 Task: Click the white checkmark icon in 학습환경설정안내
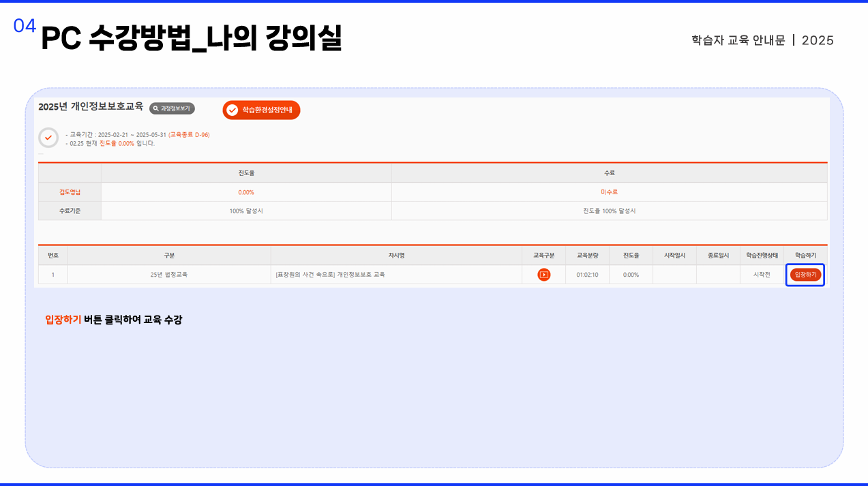pyautogui.click(x=233, y=110)
